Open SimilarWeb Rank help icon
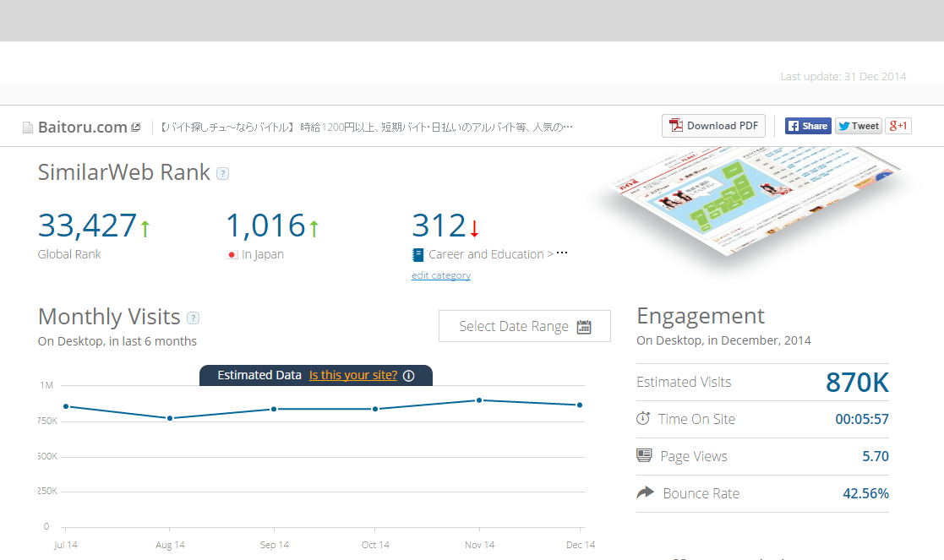Screen dimensions: 944x560 pos(223,174)
